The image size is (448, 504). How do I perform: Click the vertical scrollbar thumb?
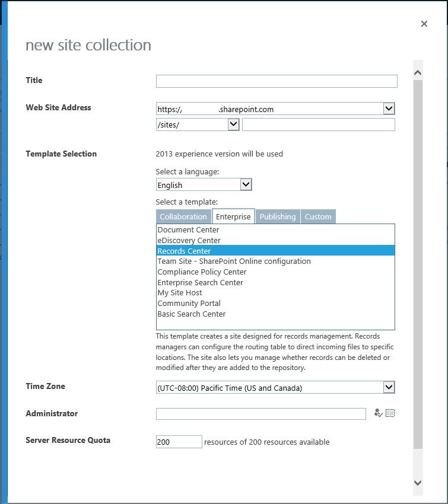tap(418, 264)
